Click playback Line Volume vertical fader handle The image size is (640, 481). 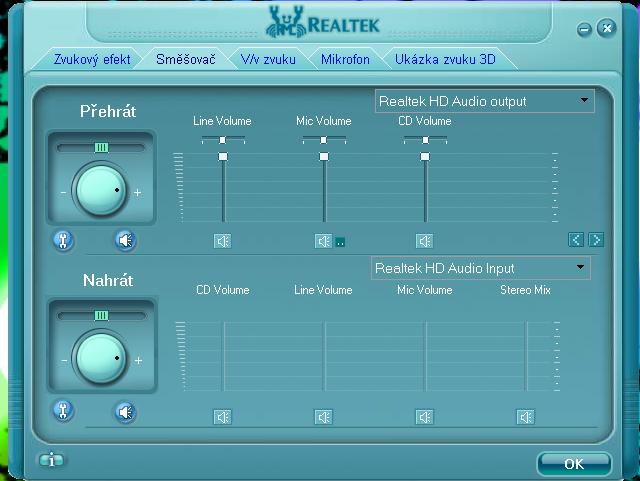(223, 157)
